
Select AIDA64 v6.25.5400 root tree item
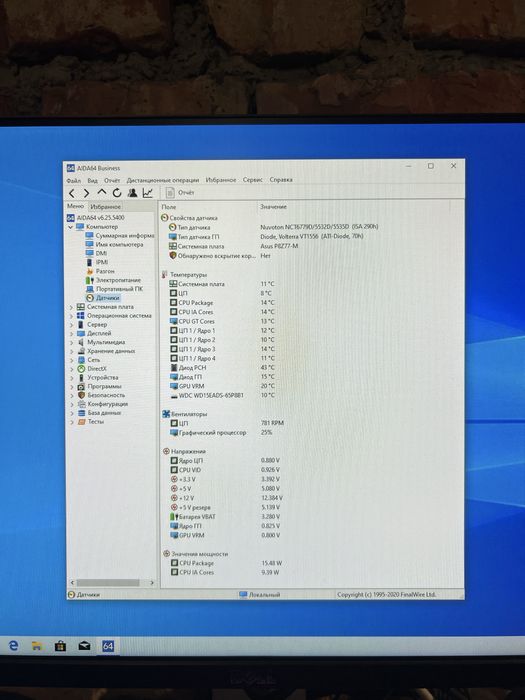pos(96,217)
